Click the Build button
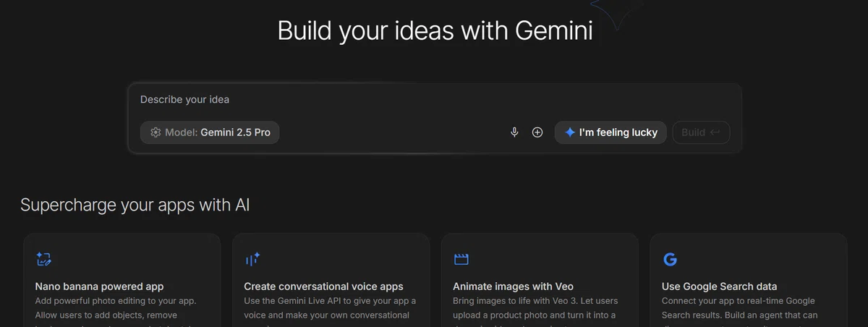The image size is (868, 327). (x=701, y=132)
